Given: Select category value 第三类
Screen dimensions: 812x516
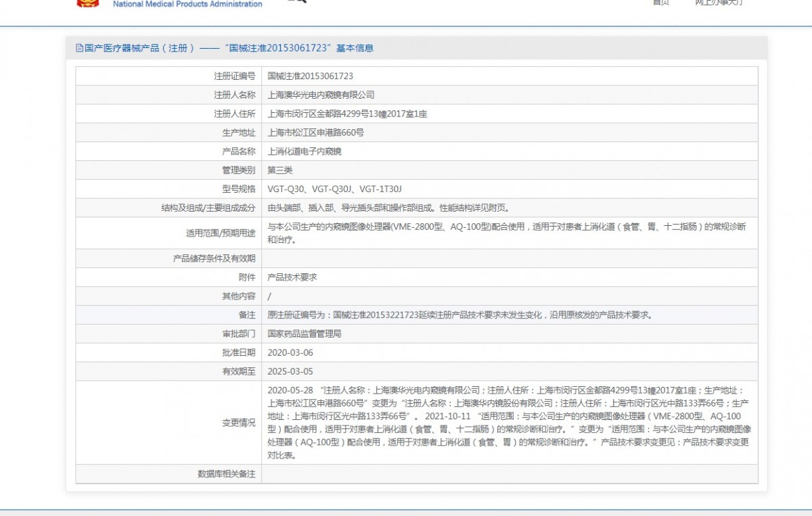Looking at the screenshot, I should coord(280,170).
